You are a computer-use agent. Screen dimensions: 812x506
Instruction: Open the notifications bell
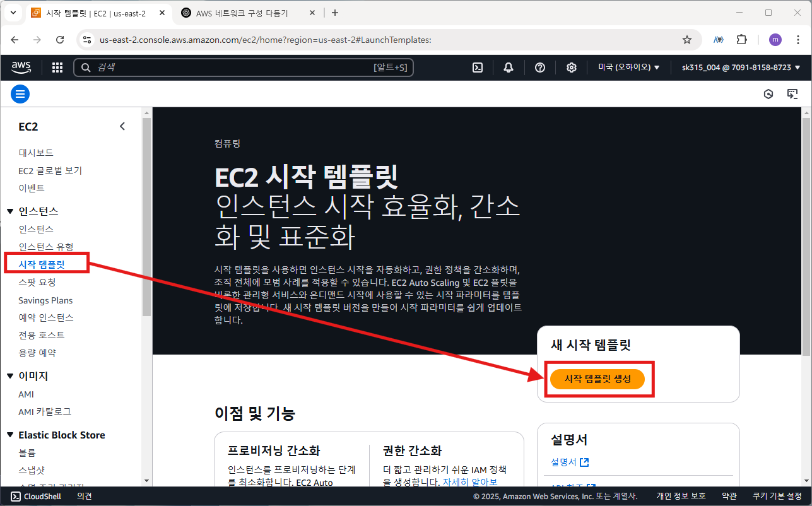coord(509,68)
